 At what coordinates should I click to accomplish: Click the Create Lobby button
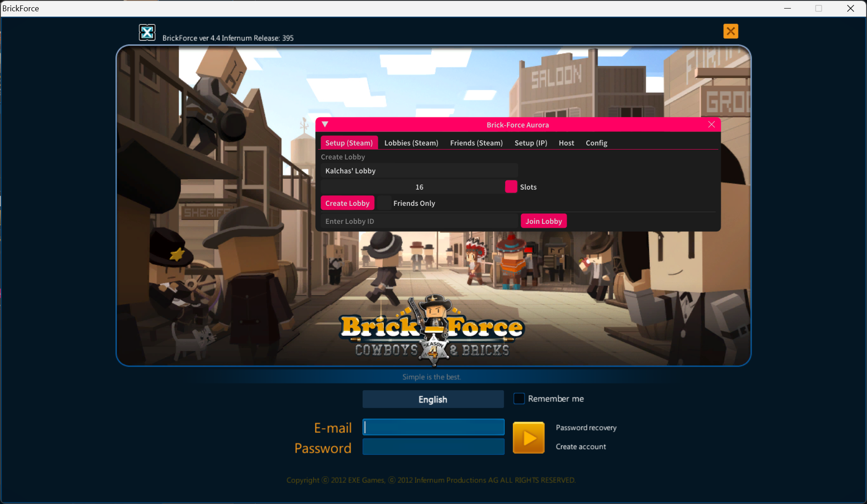pos(347,203)
